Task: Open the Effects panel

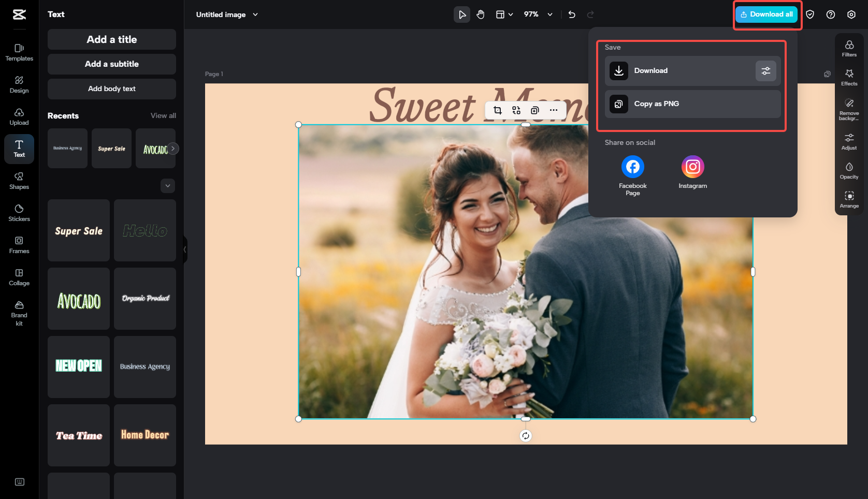Action: point(849,77)
